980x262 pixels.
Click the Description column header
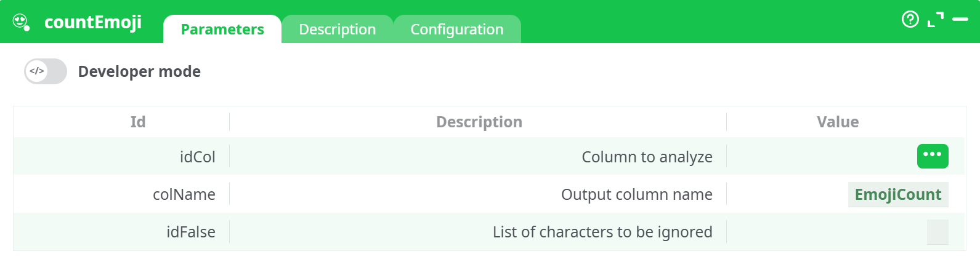point(479,122)
